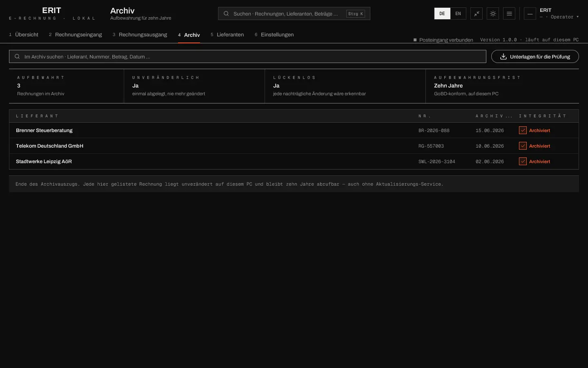Click archive date 10.06.2026

(490, 146)
